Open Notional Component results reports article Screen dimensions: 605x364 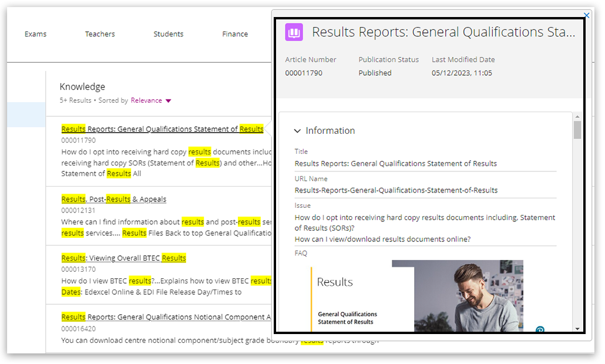pyautogui.click(x=166, y=317)
